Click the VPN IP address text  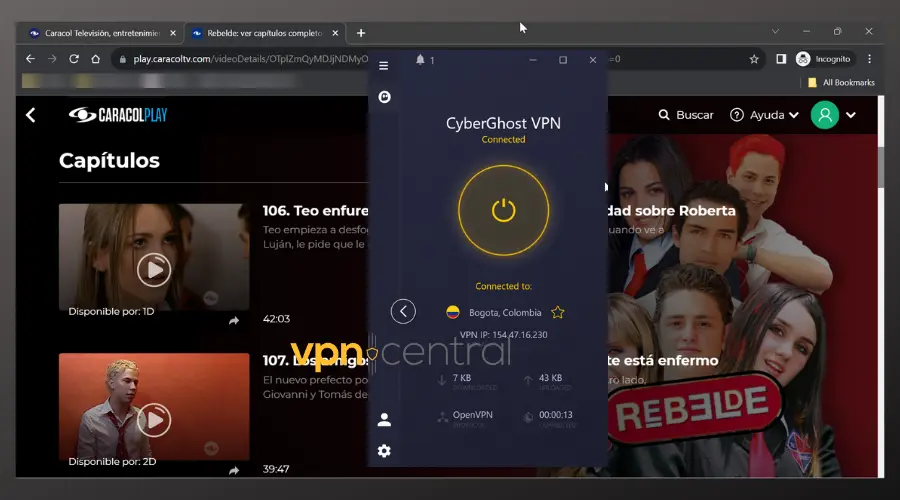[x=503, y=335]
